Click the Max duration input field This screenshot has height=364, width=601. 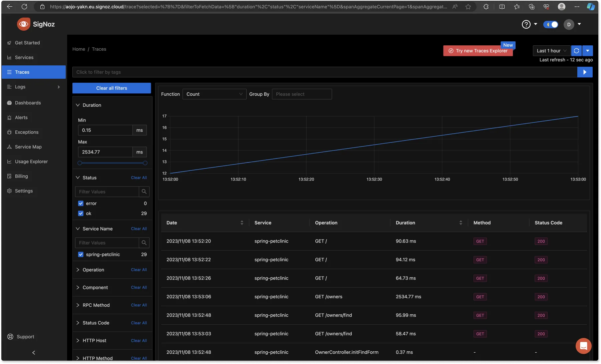tap(105, 152)
